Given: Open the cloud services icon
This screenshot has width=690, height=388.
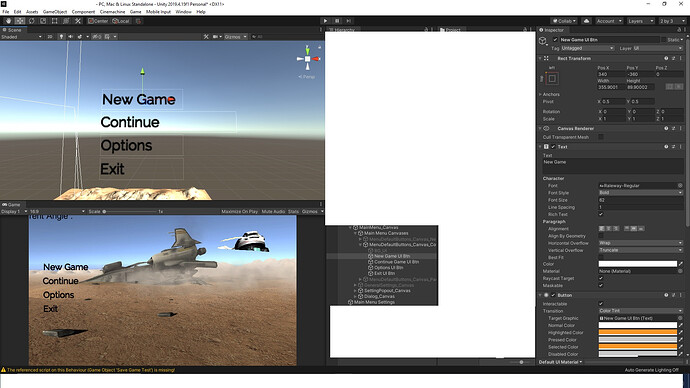Looking at the screenshot, I should 587,21.
